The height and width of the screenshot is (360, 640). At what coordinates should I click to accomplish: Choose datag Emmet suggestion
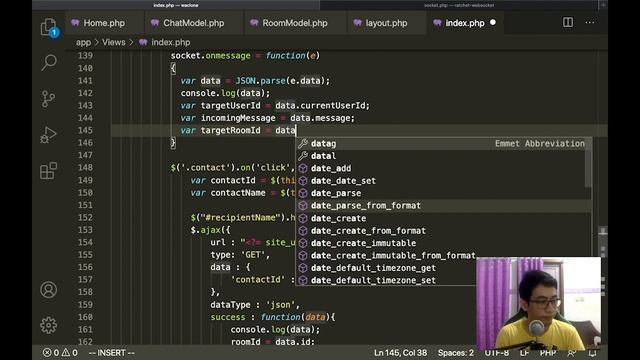click(442, 143)
